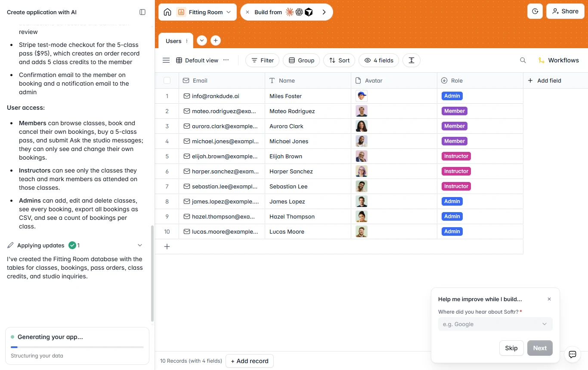Open Workflows
The height and width of the screenshot is (370, 588).
(x=558, y=60)
